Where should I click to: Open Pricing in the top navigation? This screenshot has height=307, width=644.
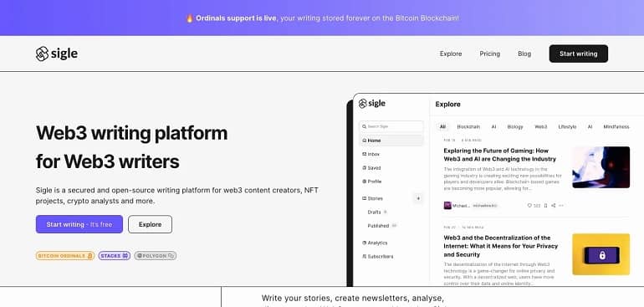coord(489,54)
